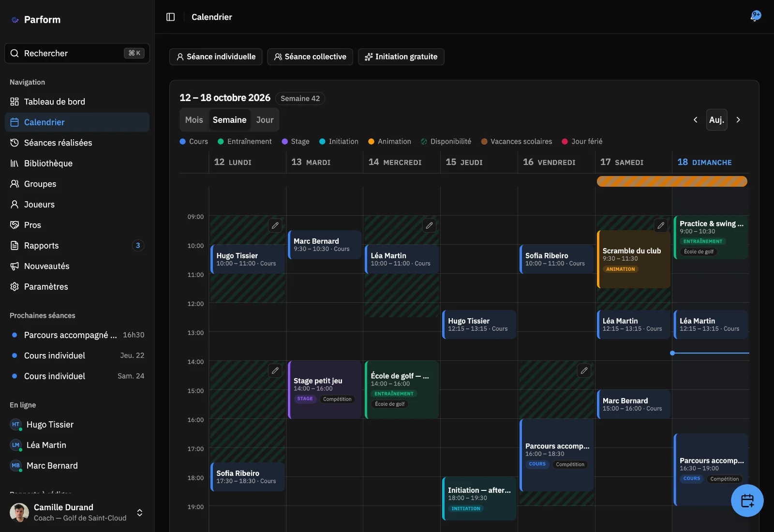Open Nouveautés in sidebar
Viewport: 774px width, 532px height.
[77, 266]
